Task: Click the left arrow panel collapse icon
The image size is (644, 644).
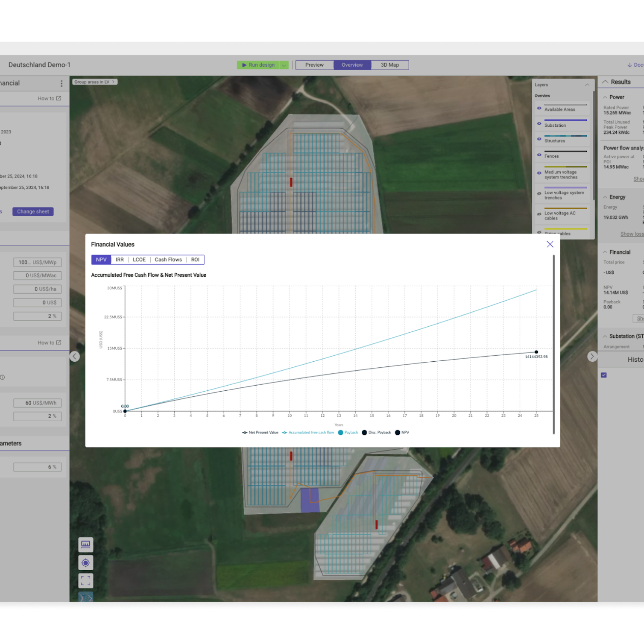Action: coord(75,357)
